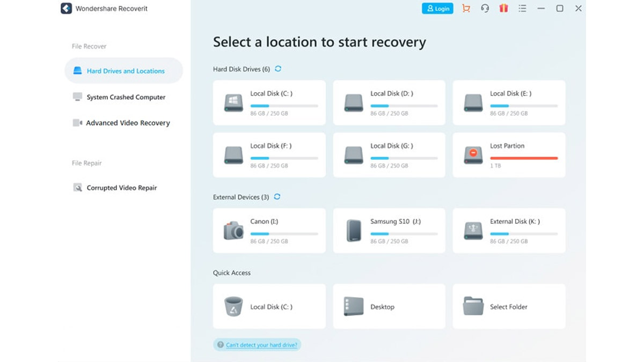Click the Local Disk (F: ) drive icon
This screenshot has width=644, height=362.
pyautogui.click(x=233, y=155)
